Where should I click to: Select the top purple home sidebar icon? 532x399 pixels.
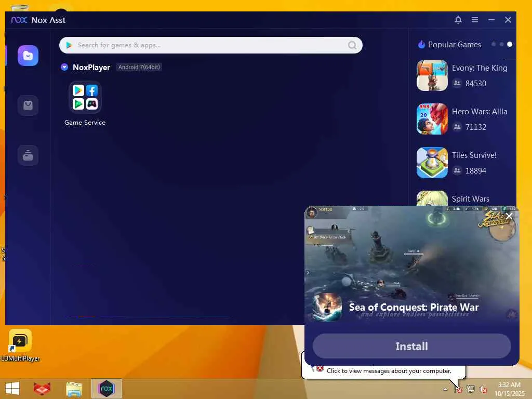tap(28, 55)
